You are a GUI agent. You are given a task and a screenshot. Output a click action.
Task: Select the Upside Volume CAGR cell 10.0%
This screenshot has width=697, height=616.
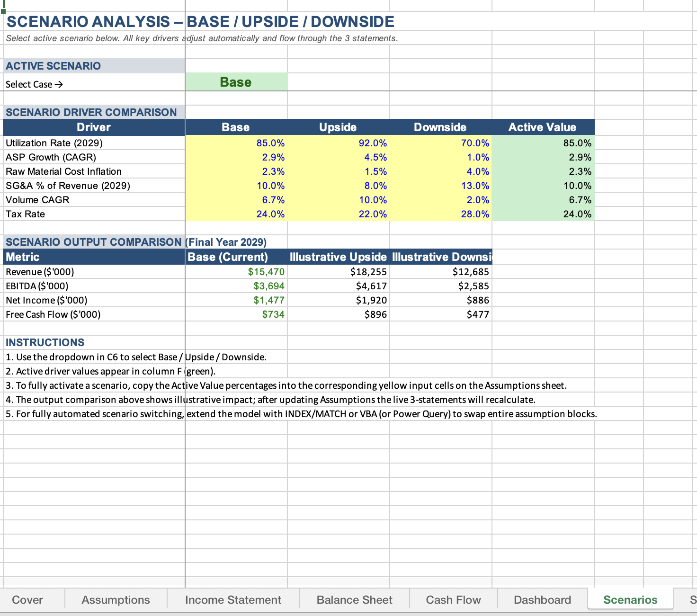pos(339,200)
